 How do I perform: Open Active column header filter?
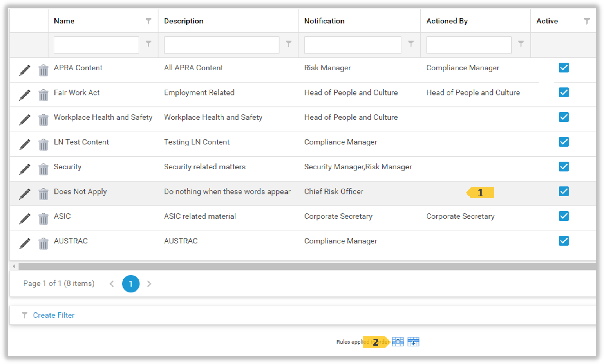click(x=587, y=21)
